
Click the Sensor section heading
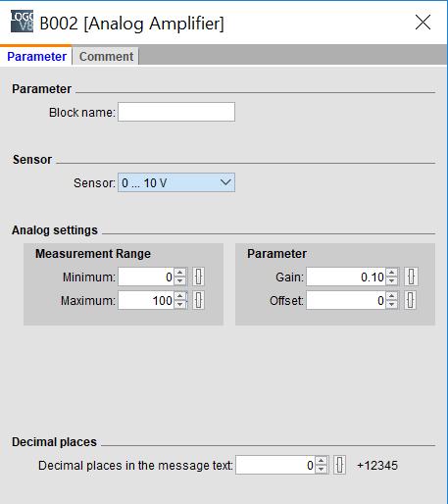pyautogui.click(x=32, y=160)
